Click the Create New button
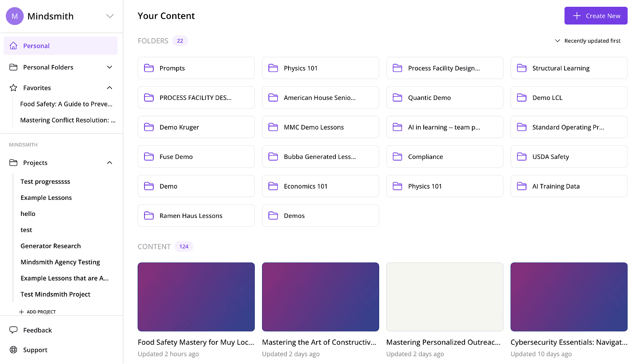The width and height of the screenshot is (642, 364). (596, 16)
